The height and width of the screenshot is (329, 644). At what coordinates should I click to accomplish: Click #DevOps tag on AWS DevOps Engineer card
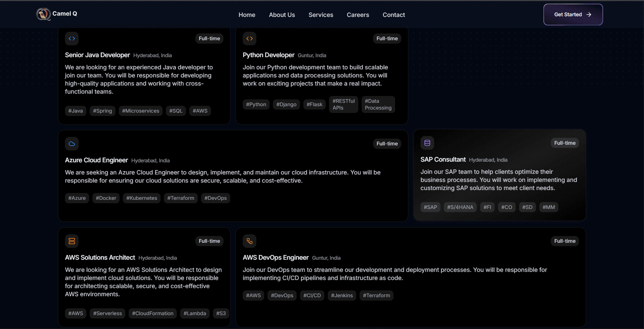[282, 296]
